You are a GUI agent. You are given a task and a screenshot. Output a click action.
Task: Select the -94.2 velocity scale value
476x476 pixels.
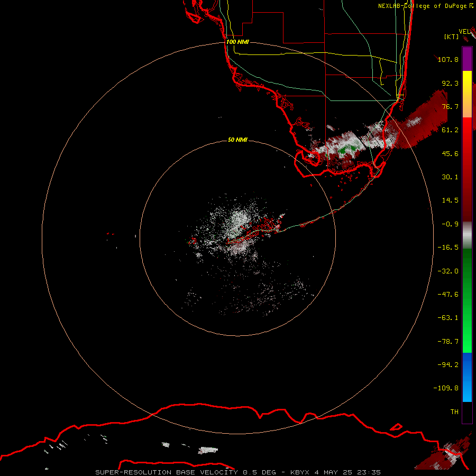[x=448, y=365]
